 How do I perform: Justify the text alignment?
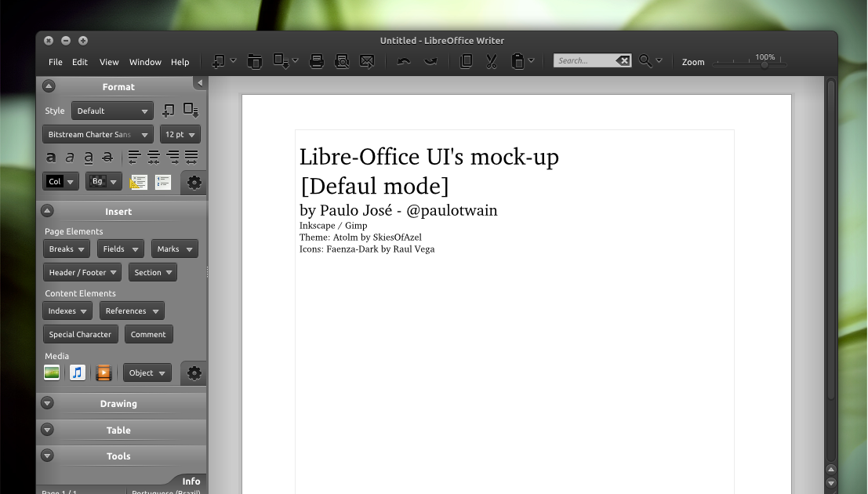[x=191, y=158]
